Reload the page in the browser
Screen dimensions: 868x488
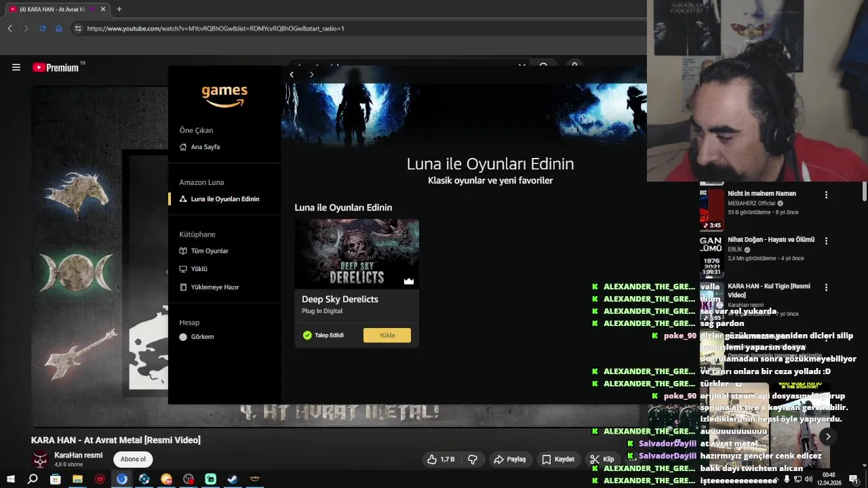coord(43,28)
